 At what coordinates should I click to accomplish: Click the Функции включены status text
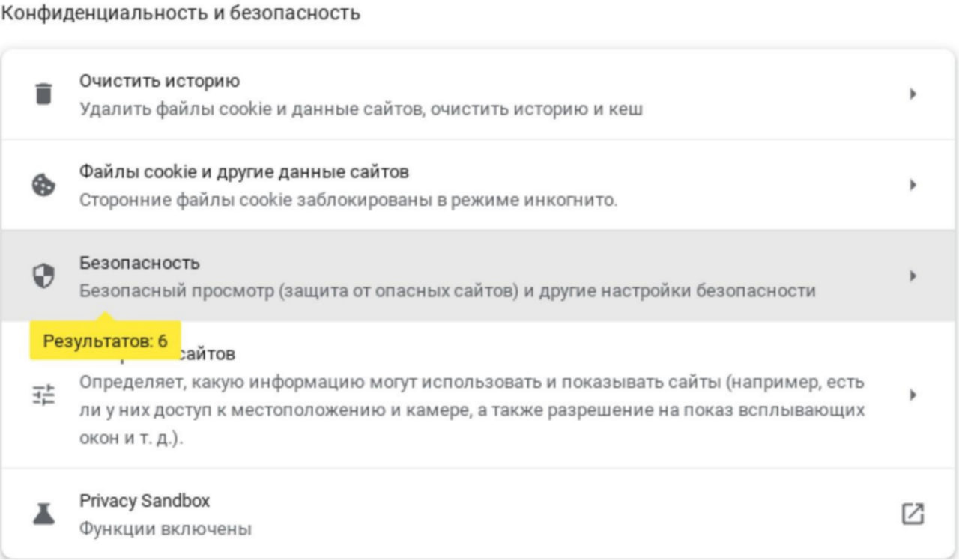(166, 529)
